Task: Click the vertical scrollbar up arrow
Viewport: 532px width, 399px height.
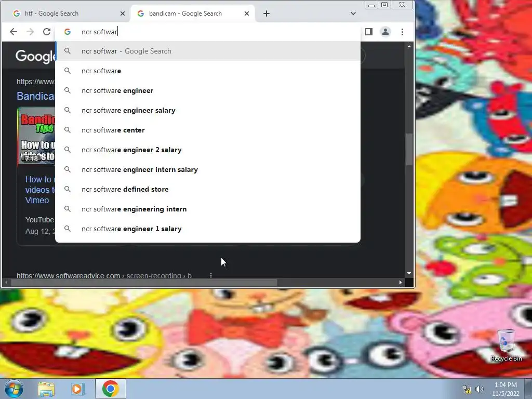Action: 409,46
